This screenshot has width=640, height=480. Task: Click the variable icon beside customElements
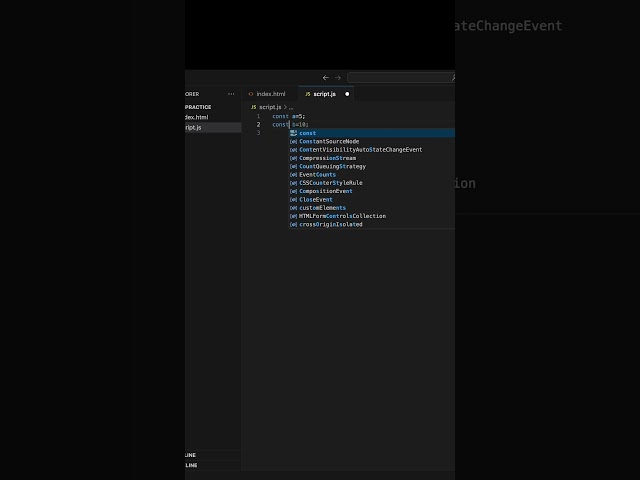(x=293, y=208)
